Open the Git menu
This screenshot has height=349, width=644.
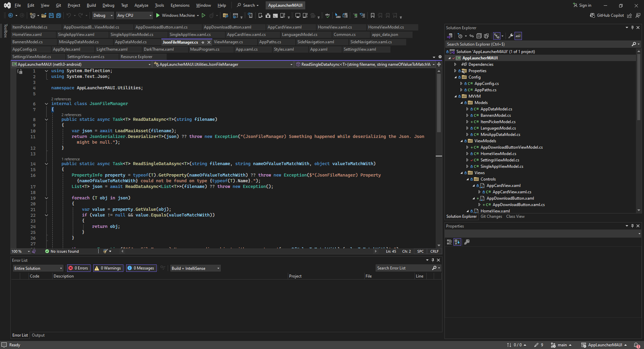pos(58,5)
